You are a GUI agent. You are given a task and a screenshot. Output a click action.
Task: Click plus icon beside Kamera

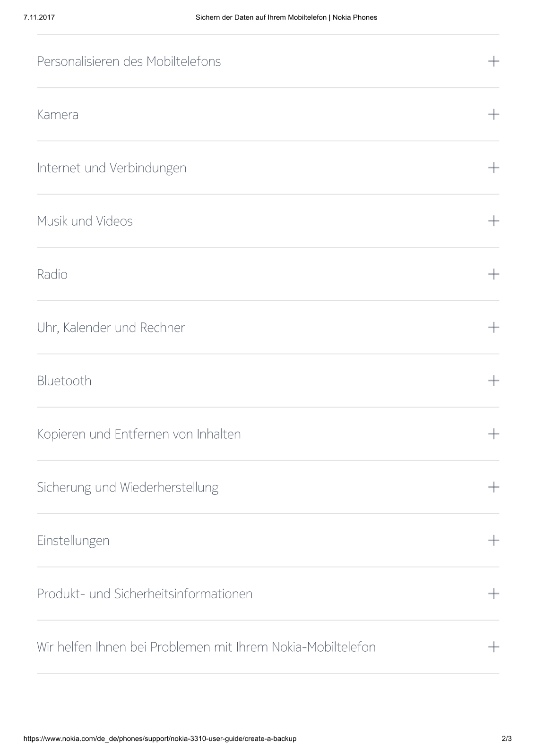pyautogui.click(x=493, y=114)
